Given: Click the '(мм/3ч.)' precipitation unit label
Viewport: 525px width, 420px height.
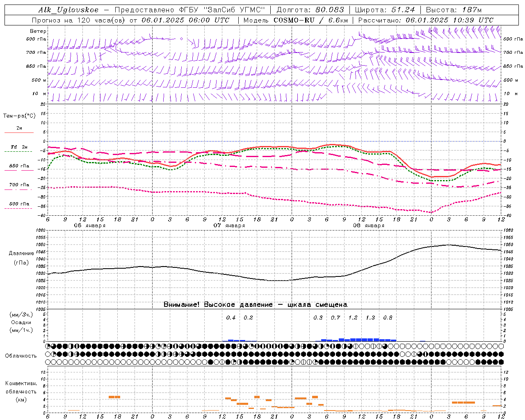Looking at the screenshot, I should (21, 315).
